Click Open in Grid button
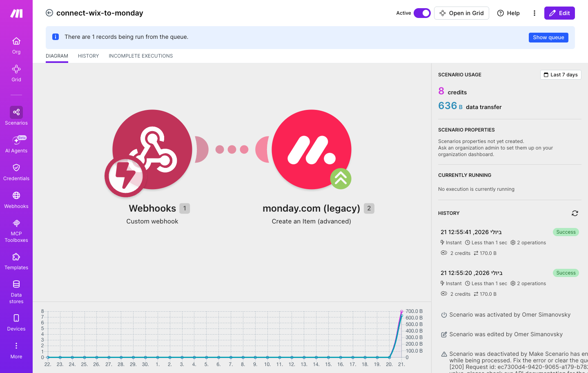This screenshot has width=588, height=373. tap(461, 13)
